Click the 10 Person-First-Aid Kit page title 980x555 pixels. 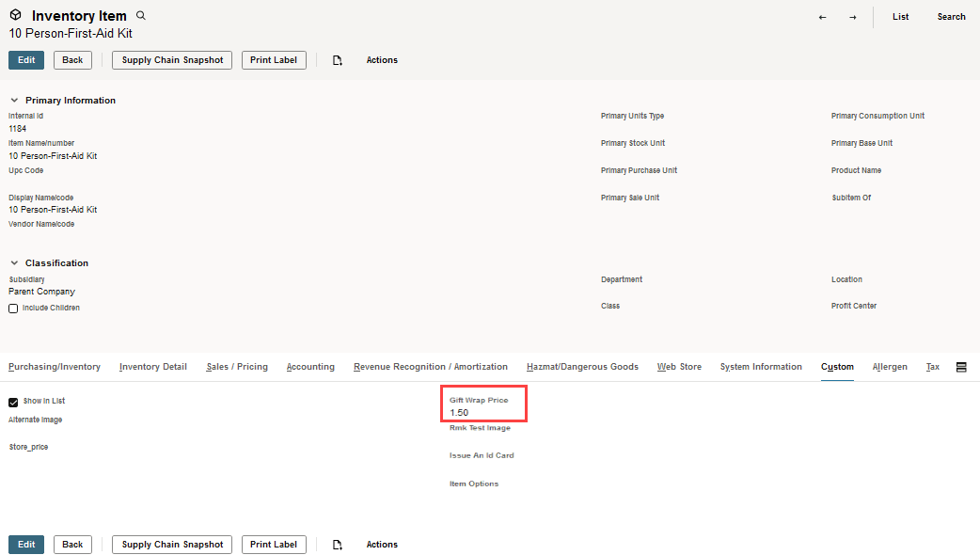pyautogui.click(x=71, y=33)
